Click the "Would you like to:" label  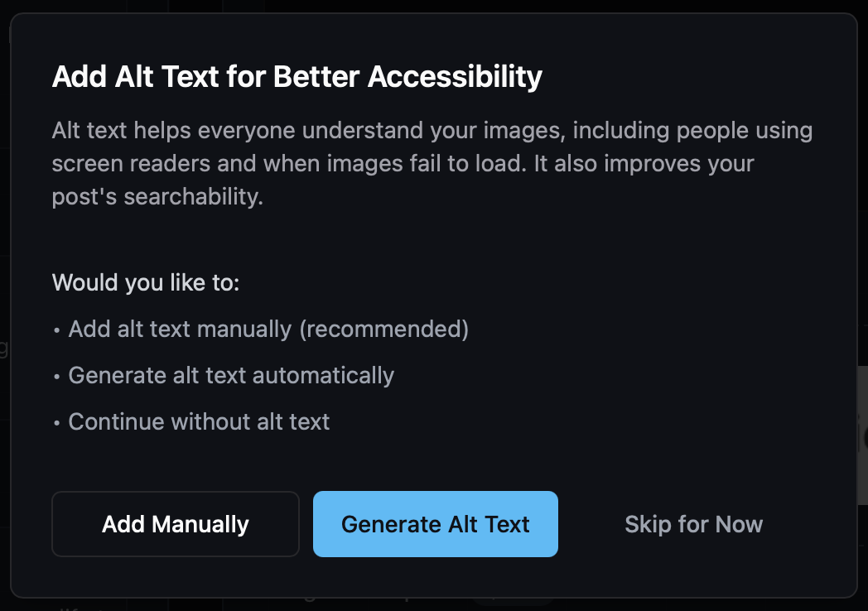[146, 282]
